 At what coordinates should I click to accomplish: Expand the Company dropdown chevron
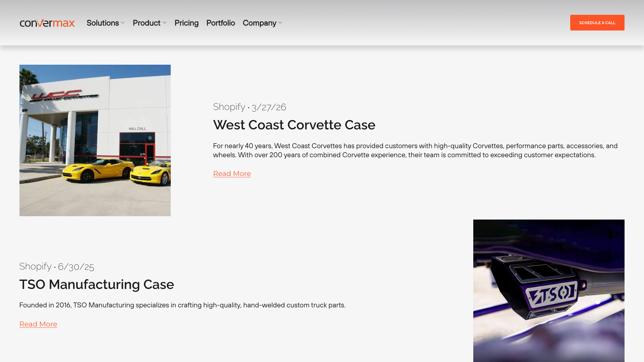point(280,23)
